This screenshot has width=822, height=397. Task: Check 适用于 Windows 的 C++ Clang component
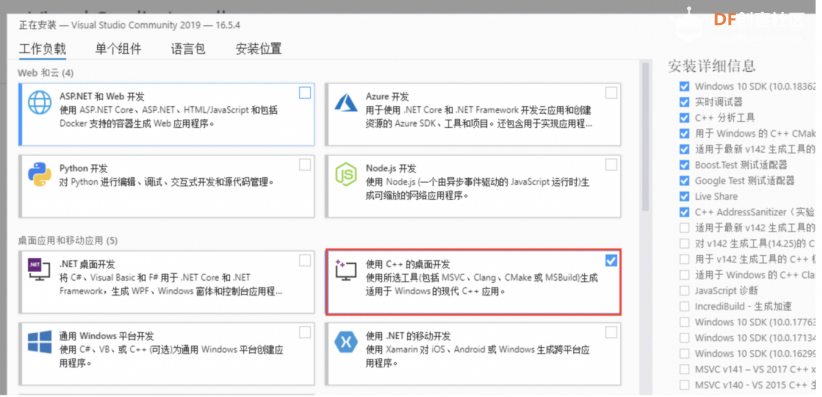click(x=684, y=275)
